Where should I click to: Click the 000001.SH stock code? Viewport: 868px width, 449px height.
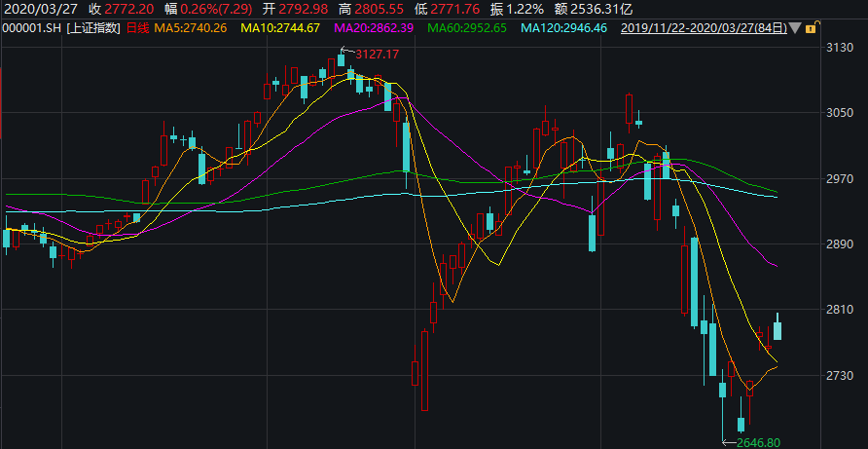[x=32, y=27]
